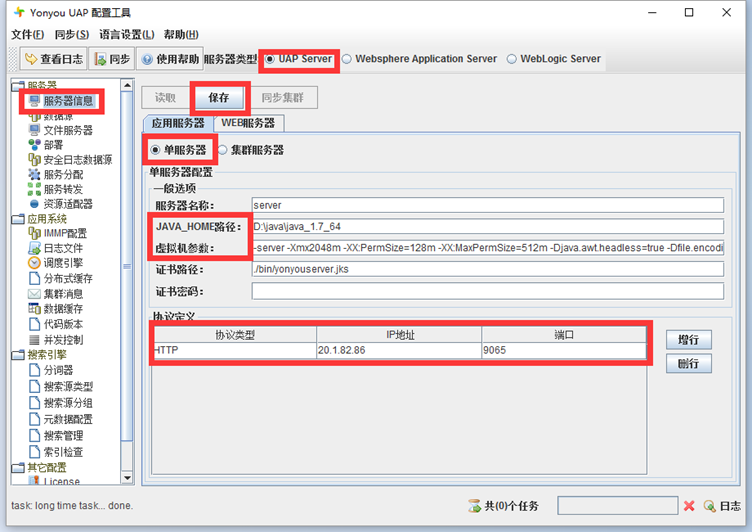Click 服务转发 tree icon
752x532 pixels.
pyautogui.click(x=35, y=189)
